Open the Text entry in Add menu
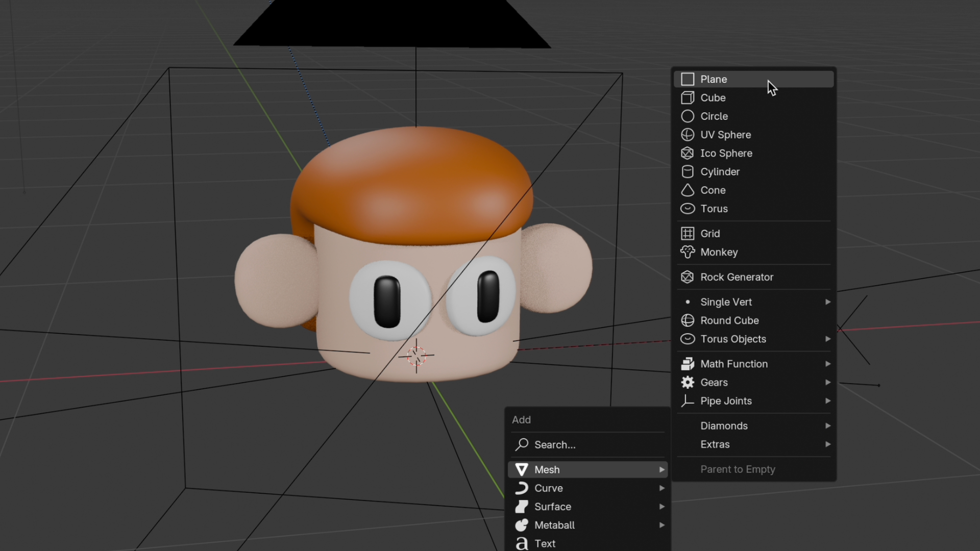 tap(588, 544)
